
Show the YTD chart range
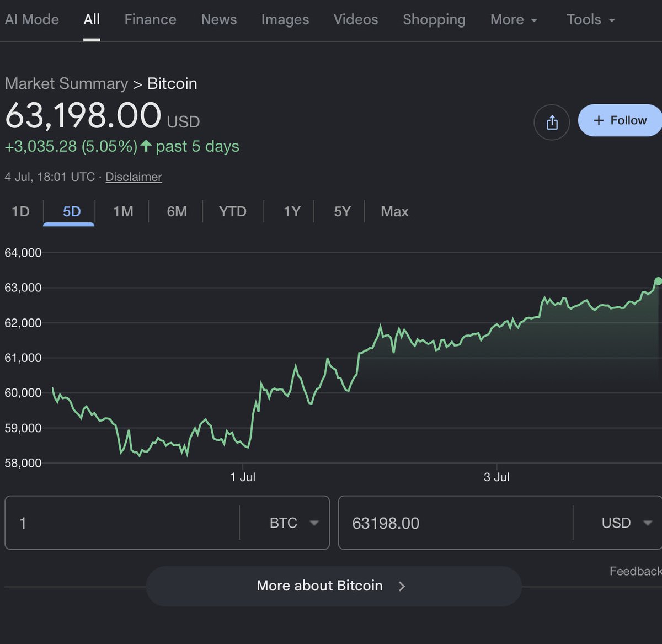232,211
